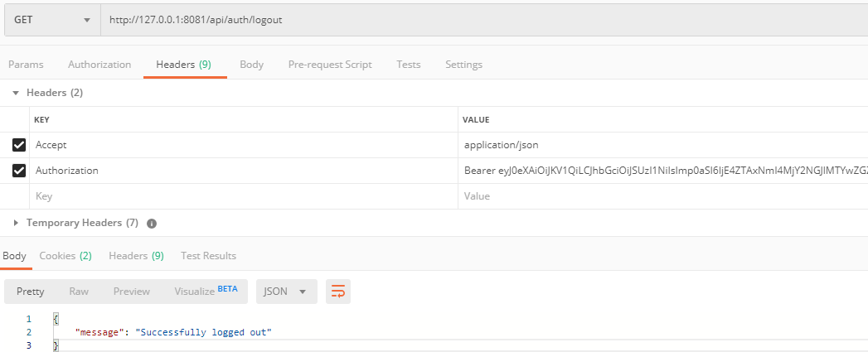Image resolution: width=868 pixels, height=352 pixels.
Task: Open the JSON format dropdown
Action: click(x=285, y=292)
